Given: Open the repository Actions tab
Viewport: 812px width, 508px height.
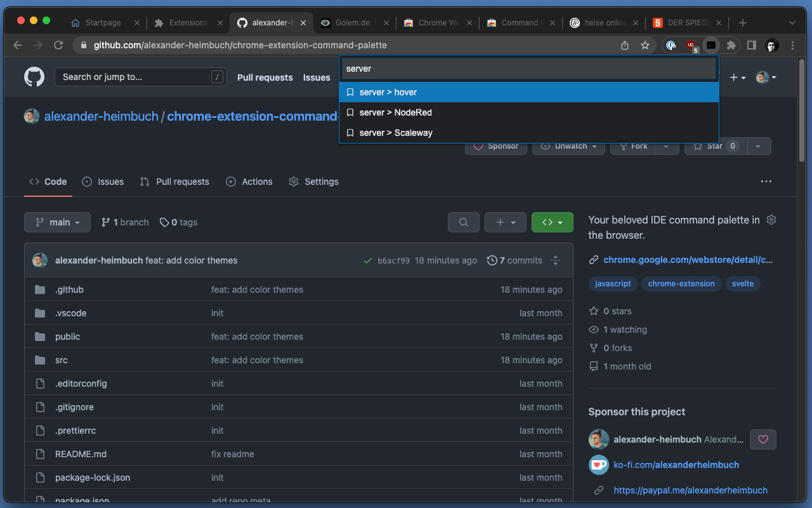Looking at the screenshot, I should click(x=249, y=182).
